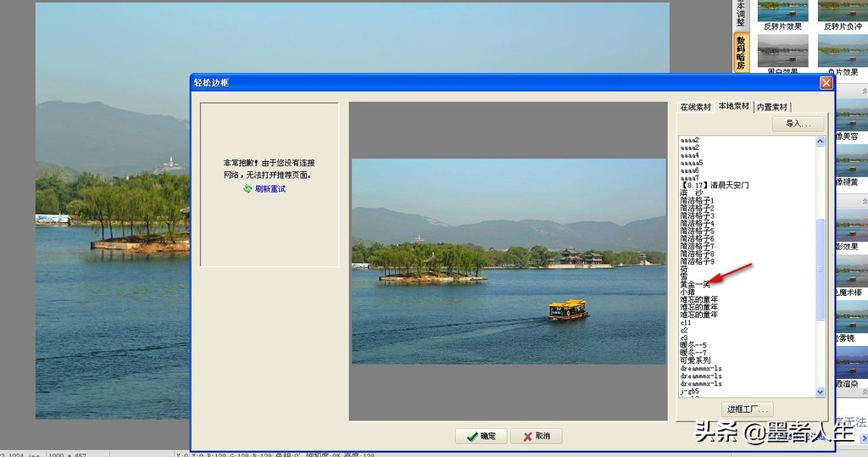
Task: Select the 反转片负冲 effect thumbnail
Action: coord(843,10)
